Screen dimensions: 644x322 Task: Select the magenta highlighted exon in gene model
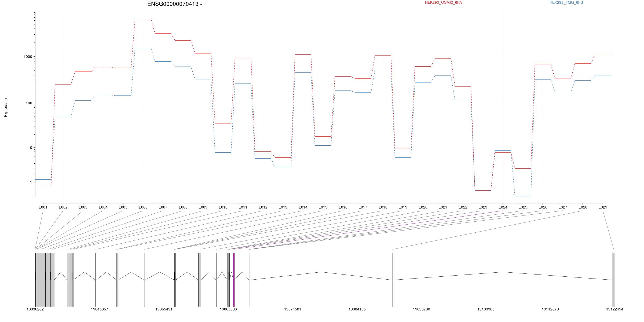[234, 280]
